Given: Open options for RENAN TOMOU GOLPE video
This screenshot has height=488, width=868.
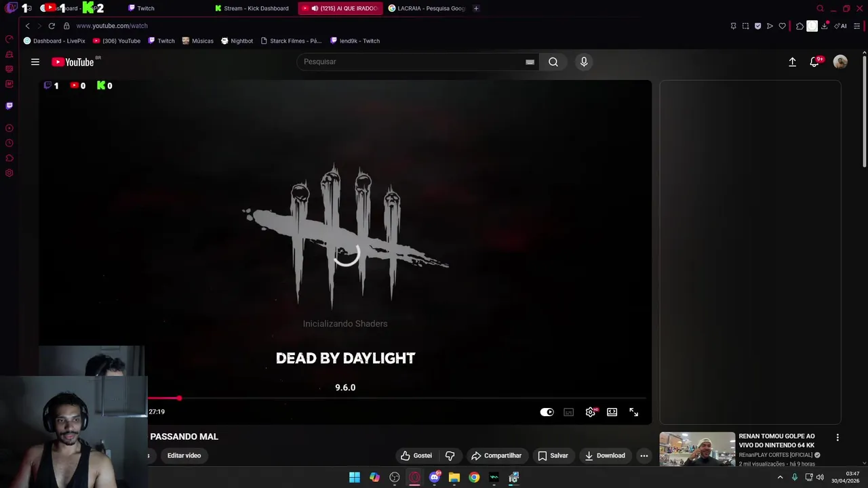Looking at the screenshot, I should (x=837, y=438).
